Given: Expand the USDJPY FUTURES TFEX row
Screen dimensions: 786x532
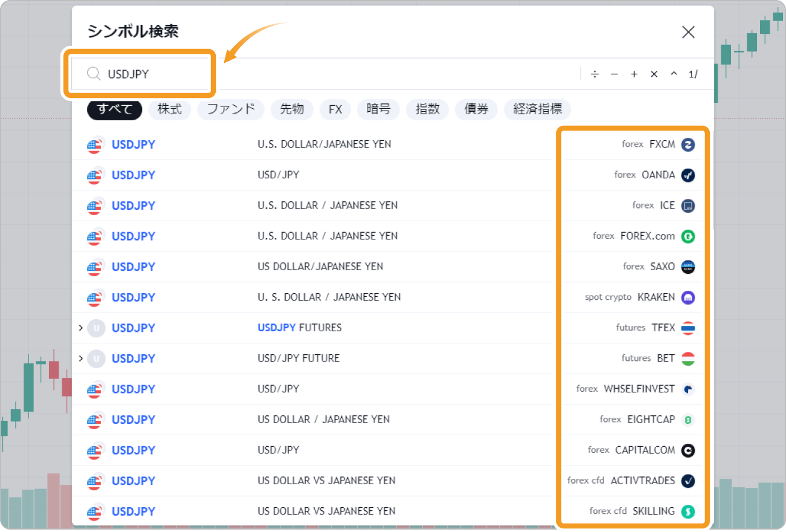Looking at the screenshot, I should [x=81, y=328].
